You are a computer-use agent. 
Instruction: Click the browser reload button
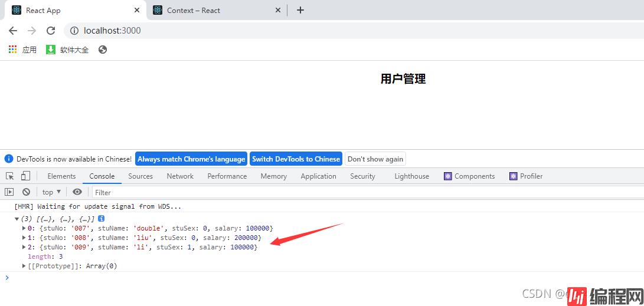(51, 31)
